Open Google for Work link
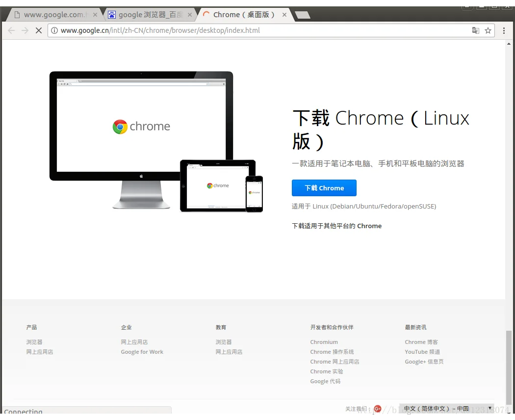 [x=142, y=352]
